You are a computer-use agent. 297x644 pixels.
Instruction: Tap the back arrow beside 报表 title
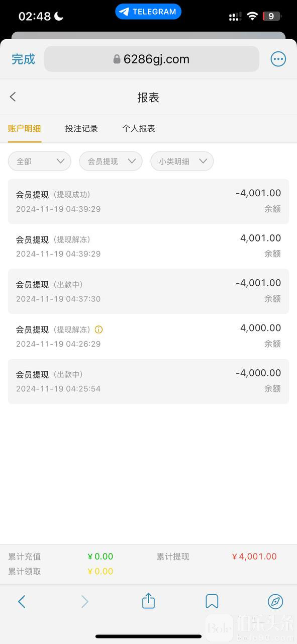(x=13, y=97)
